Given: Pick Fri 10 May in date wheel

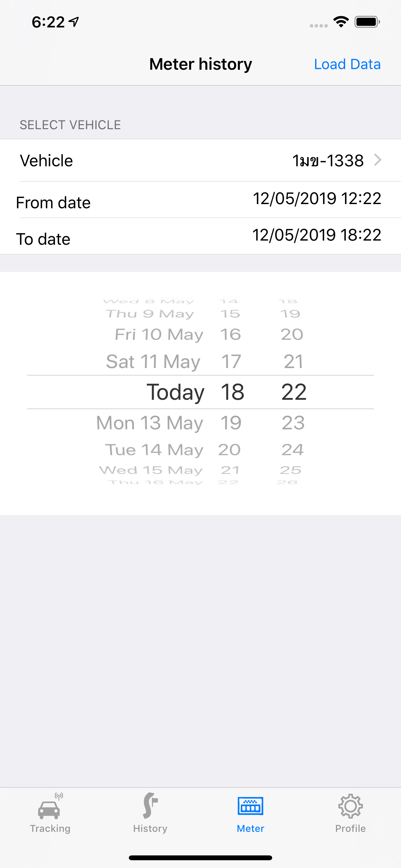Looking at the screenshot, I should [x=159, y=335].
